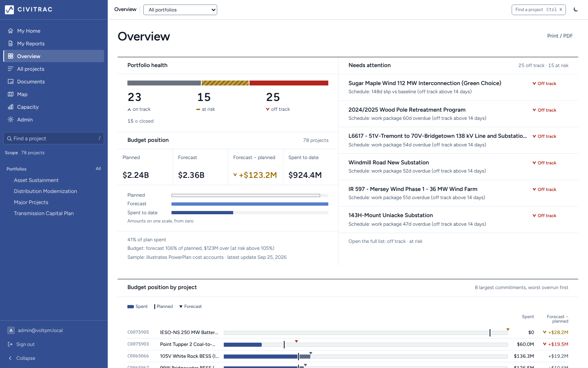The height and width of the screenshot is (368, 588).
Task: Open 143H-Mount Uniacke Substation project
Action: coord(390,215)
